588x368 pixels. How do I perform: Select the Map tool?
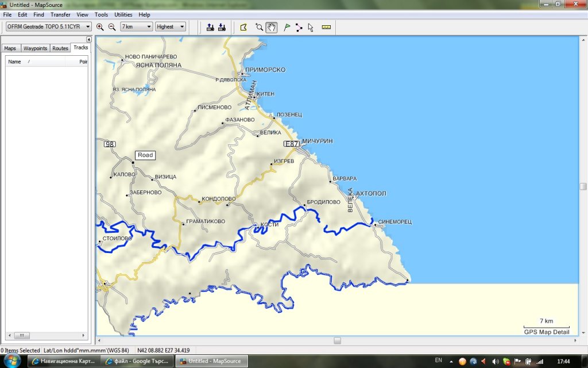(x=243, y=27)
